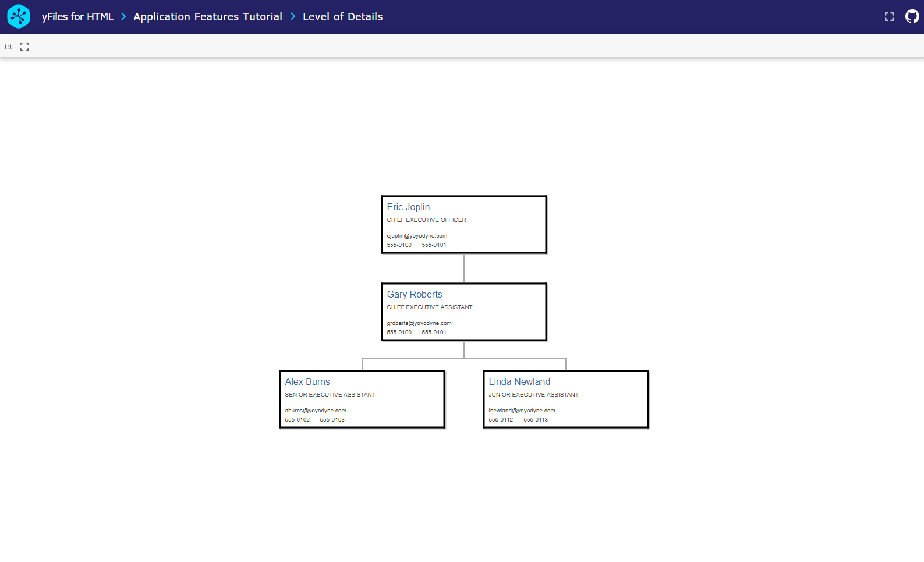Select the Alex Burns name label
This screenshot has width=924, height=562.
tap(307, 382)
